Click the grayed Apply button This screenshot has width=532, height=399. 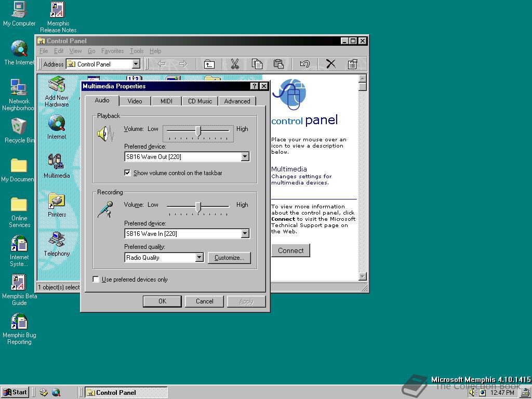[x=246, y=301]
